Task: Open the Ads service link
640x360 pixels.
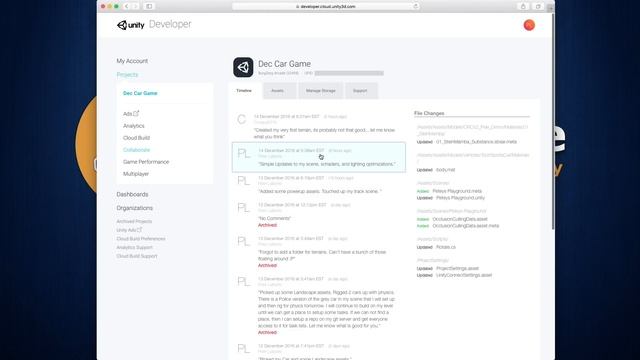Action: pyautogui.click(x=128, y=114)
